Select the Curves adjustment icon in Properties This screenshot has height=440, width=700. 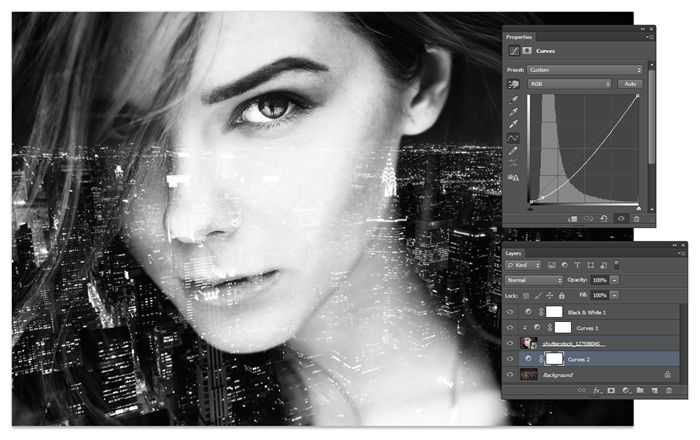[x=514, y=51]
